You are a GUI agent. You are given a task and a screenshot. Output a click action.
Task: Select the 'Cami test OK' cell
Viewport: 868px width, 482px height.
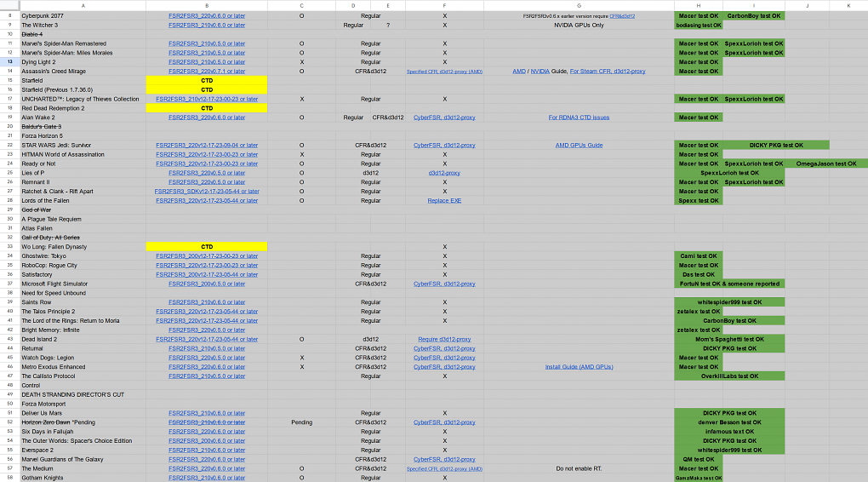[x=698, y=256]
